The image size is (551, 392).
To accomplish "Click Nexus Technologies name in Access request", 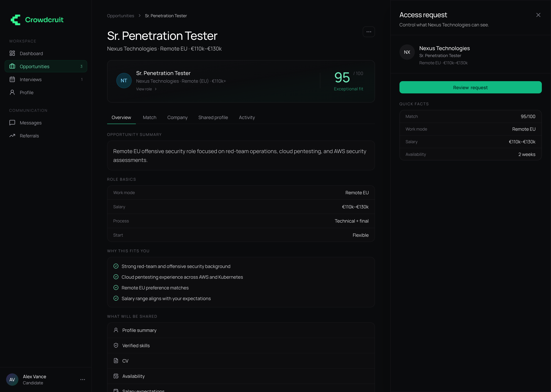I will point(444,48).
